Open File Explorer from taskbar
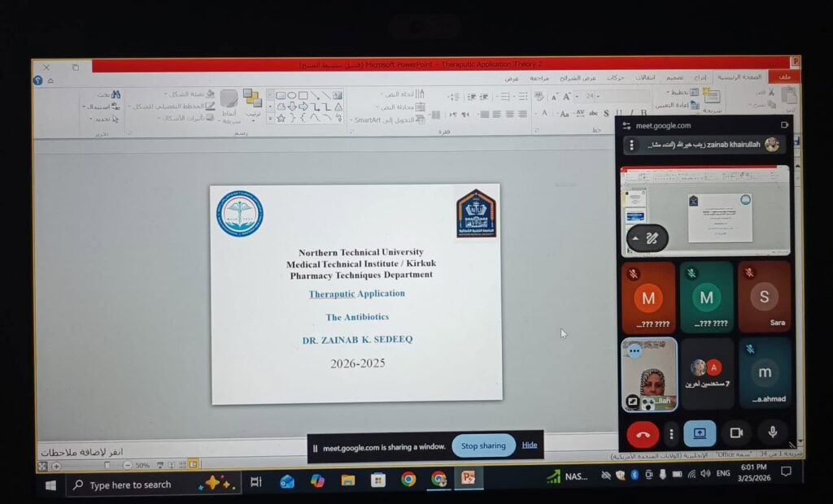This screenshot has width=833, height=504. tap(348, 480)
